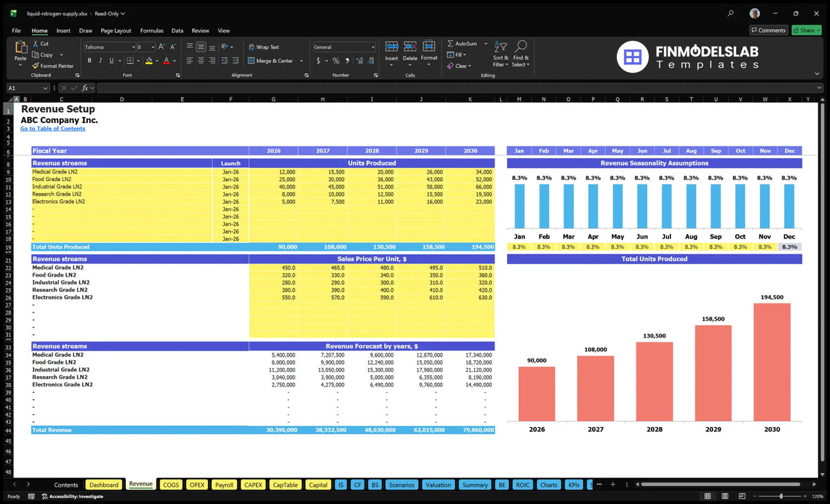The image size is (830, 504).
Task: Open Font group dialog launcher
Action: tap(178, 75)
